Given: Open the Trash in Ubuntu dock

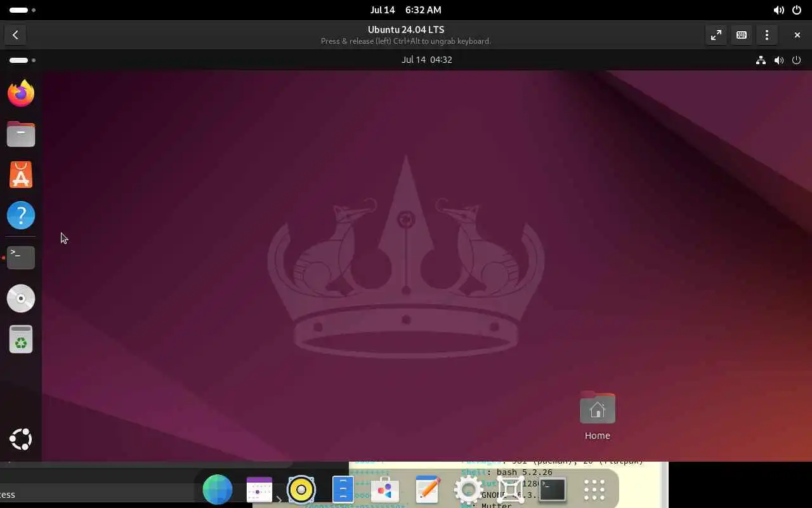Looking at the screenshot, I should 21,339.
